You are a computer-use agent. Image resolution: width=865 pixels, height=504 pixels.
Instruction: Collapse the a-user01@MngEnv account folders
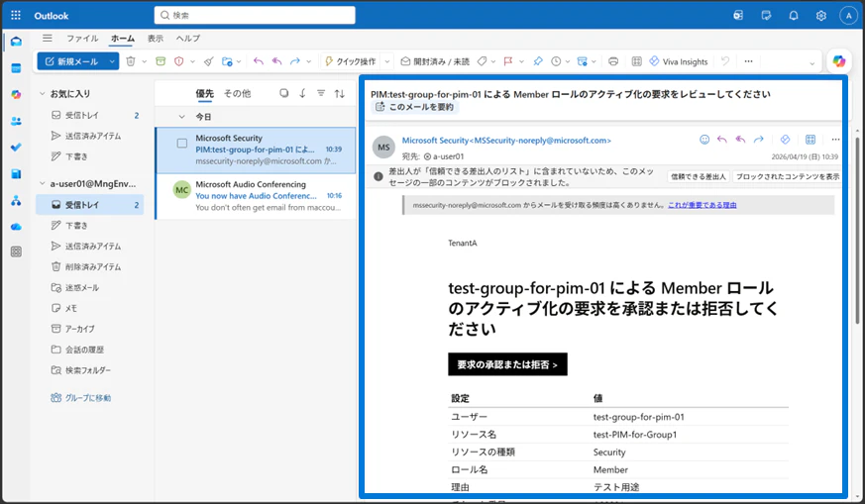pos(42,183)
